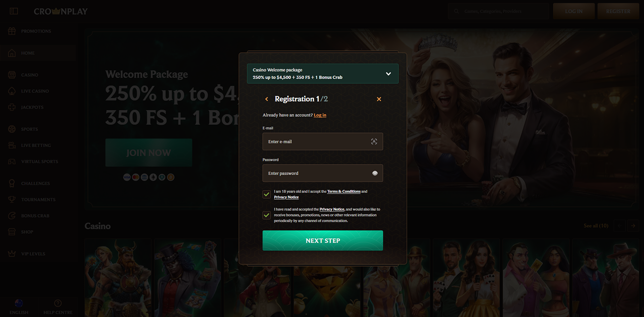
Task: Click the Tournaments trophy icon
Action: 12,200
